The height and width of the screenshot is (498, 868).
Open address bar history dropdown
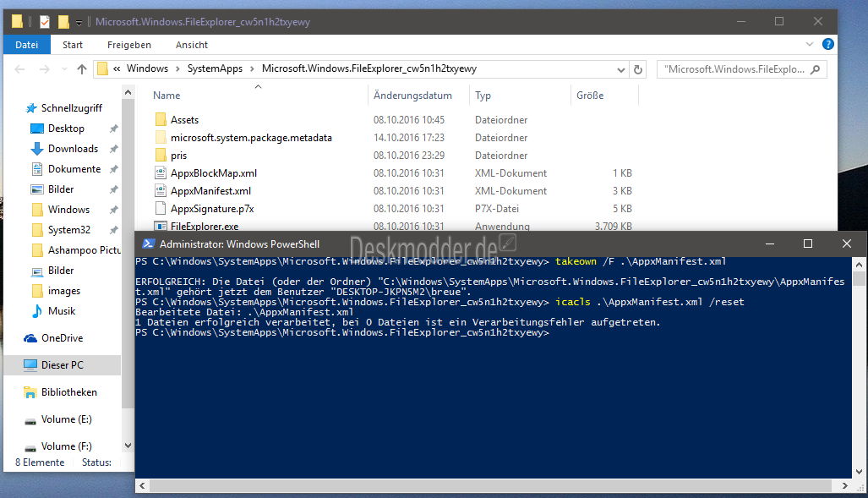pyautogui.click(x=620, y=70)
